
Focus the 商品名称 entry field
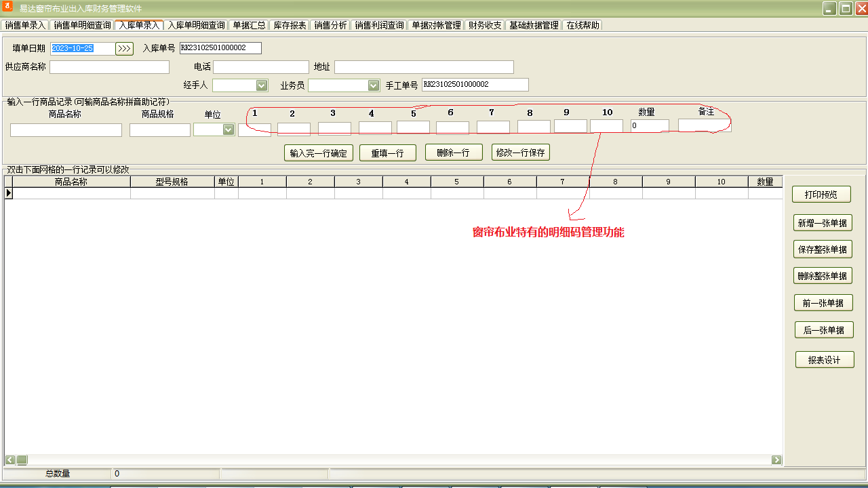click(66, 130)
